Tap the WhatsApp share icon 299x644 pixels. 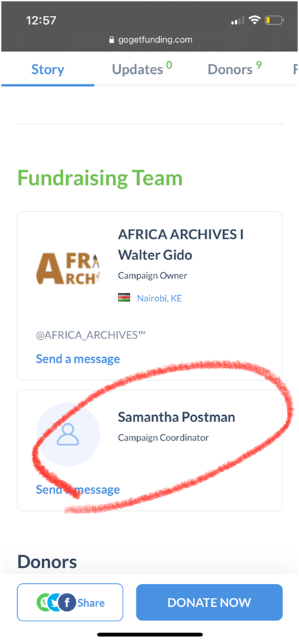[42, 603]
